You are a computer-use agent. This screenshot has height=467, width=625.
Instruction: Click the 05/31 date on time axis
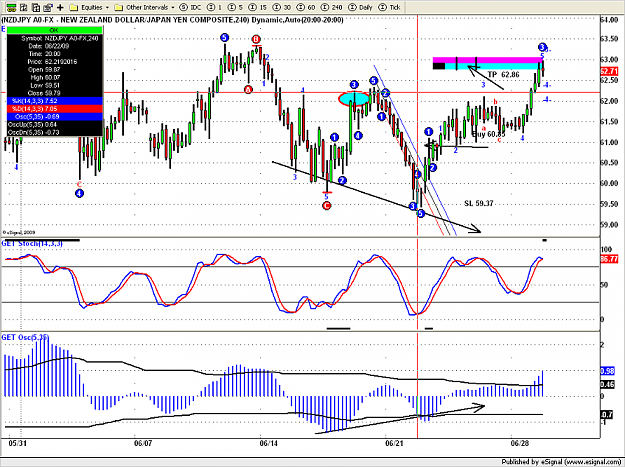point(18,443)
